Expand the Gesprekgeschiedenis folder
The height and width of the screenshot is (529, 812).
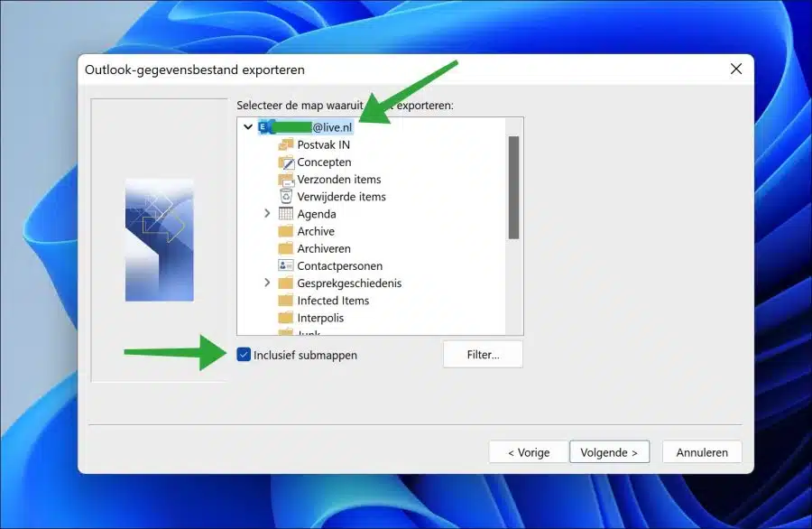tap(267, 283)
